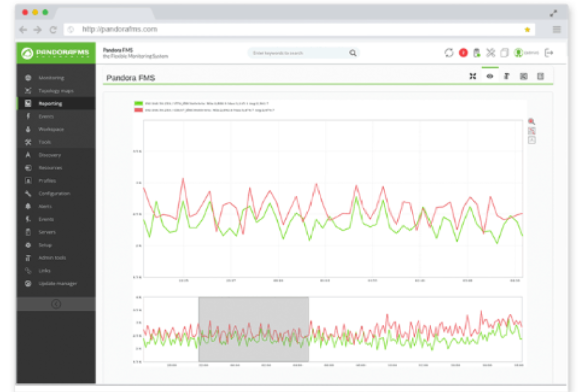Collapse the sidebar with arrow button
The width and height of the screenshot is (588, 392).
pyautogui.click(x=56, y=304)
